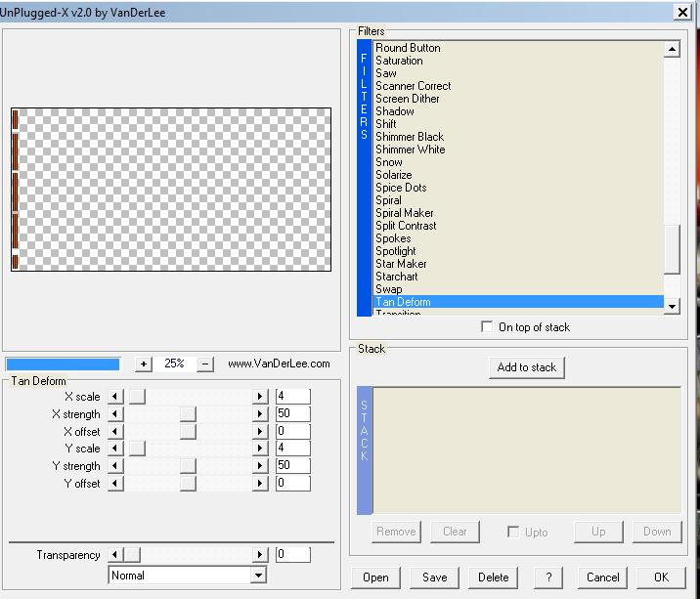Click the X strength slider thumb

[188, 413]
